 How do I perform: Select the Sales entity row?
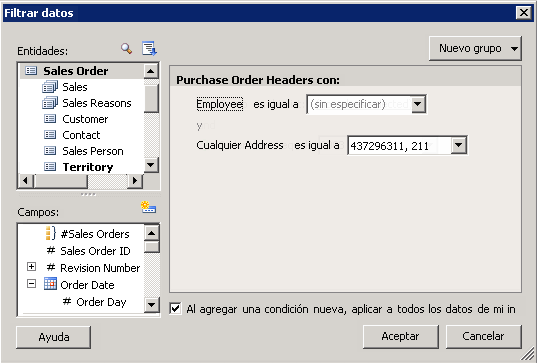point(75,87)
